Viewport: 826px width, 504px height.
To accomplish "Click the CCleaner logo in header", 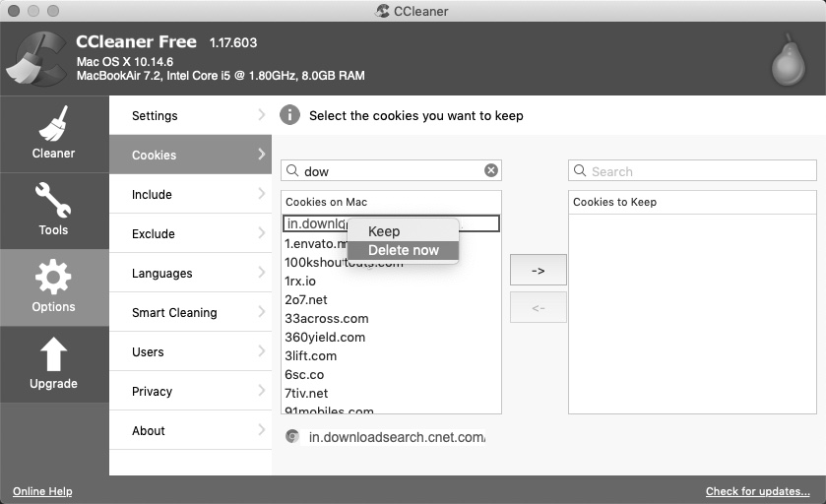I will point(35,58).
